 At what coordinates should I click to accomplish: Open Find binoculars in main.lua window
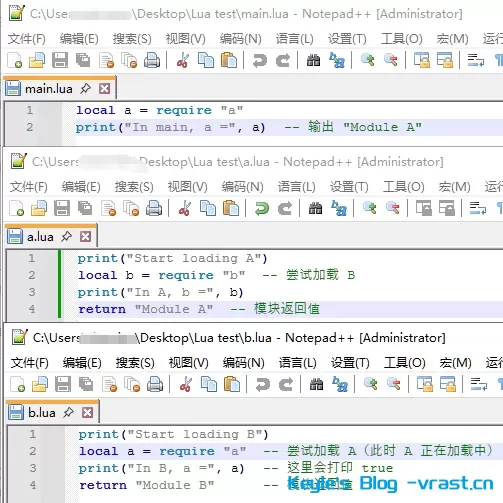click(x=313, y=61)
